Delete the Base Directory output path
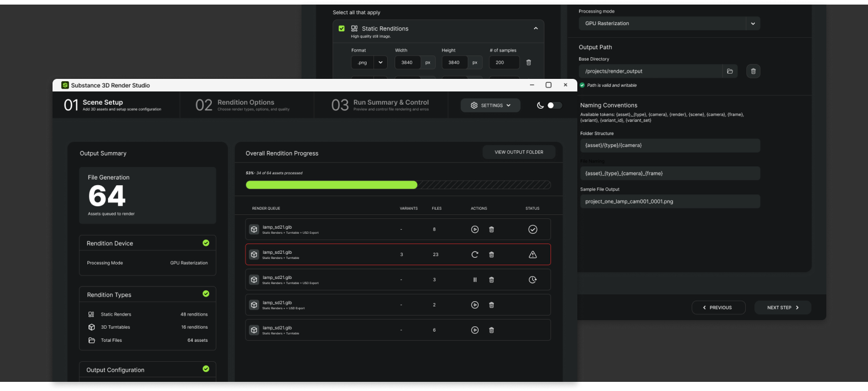Viewport: 868px width, 391px height. point(753,71)
